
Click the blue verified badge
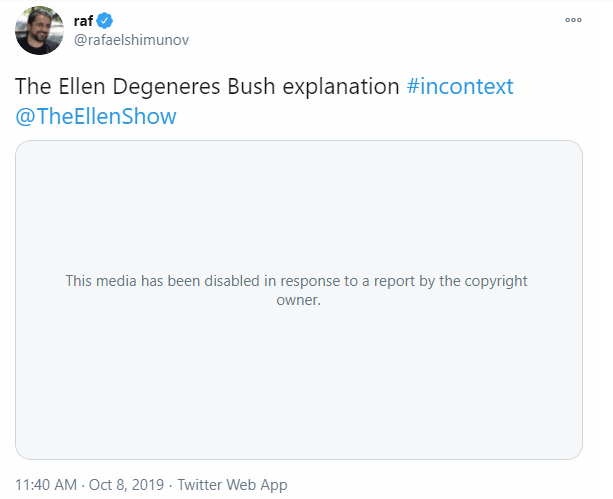tap(105, 21)
